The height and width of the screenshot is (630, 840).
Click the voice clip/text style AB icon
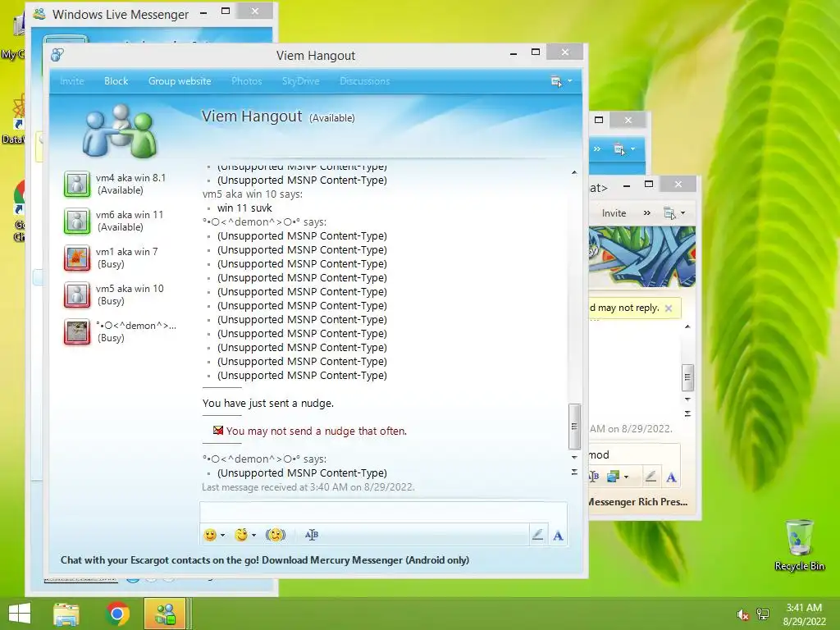click(x=311, y=535)
